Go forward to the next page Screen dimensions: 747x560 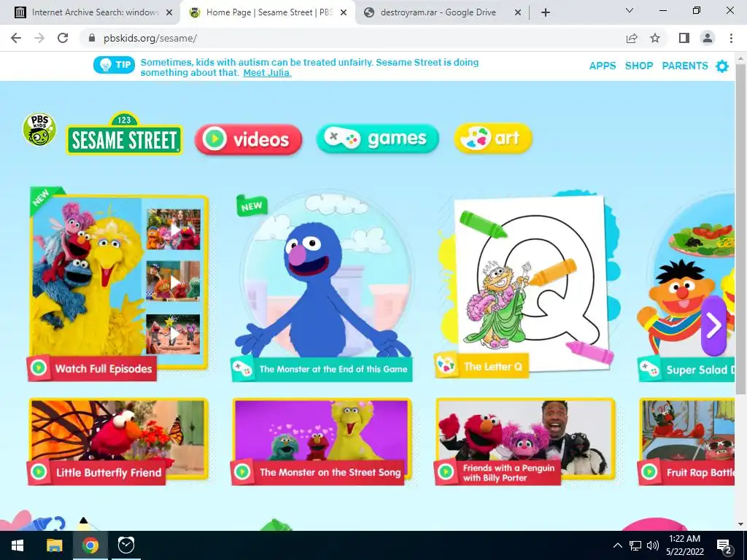(39, 38)
